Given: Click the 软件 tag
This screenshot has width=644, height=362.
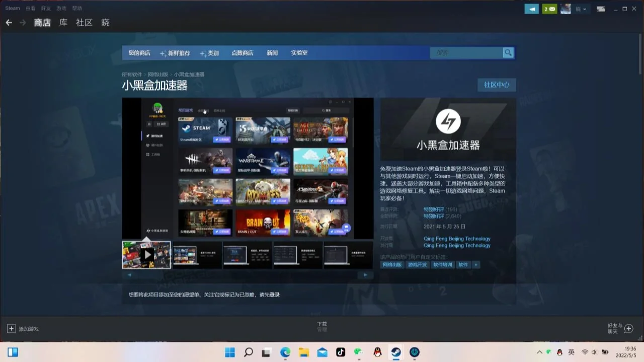Looking at the screenshot, I should (x=463, y=265).
